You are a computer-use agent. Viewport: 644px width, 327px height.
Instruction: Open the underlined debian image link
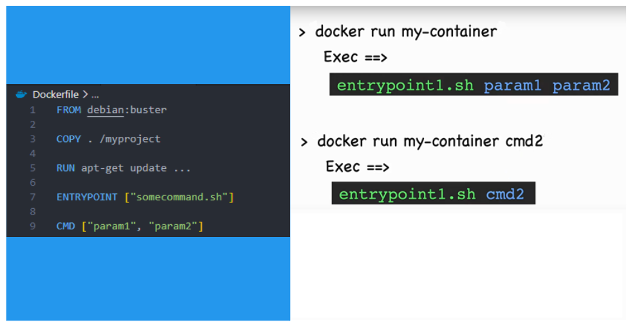click(x=106, y=110)
